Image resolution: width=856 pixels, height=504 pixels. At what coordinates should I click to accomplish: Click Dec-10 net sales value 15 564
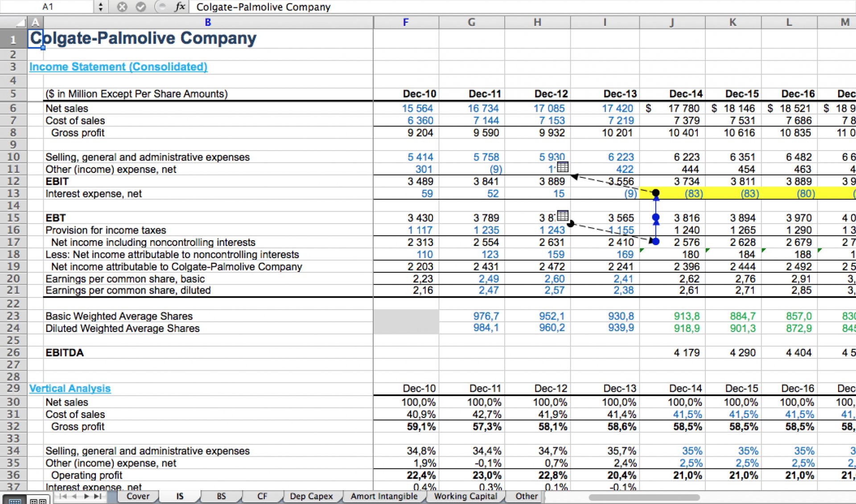pyautogui.click(x=417, y=108)
